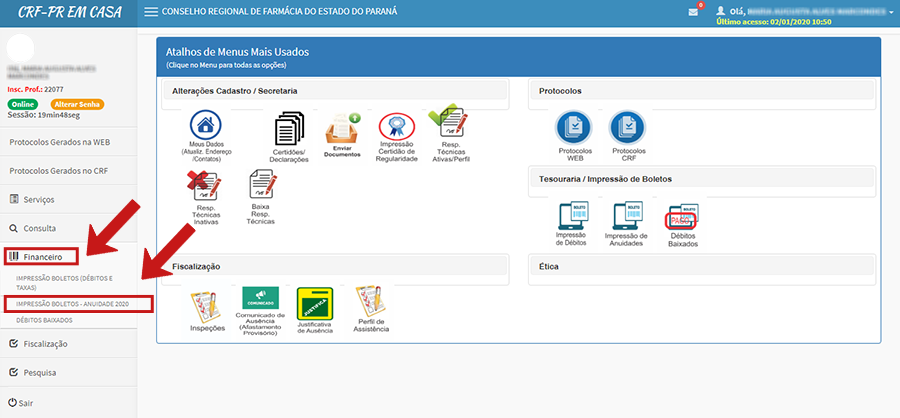900x418 pixels.
Task: Open the mail notifications envelope
Action: (693, 12)
